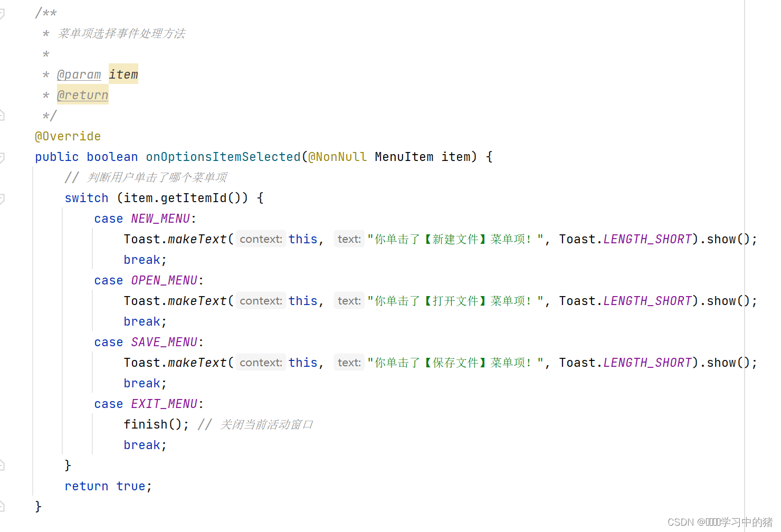Click the context: hint in NEW_MENU toast
The image size is (781, 532).
click(261, 239)
